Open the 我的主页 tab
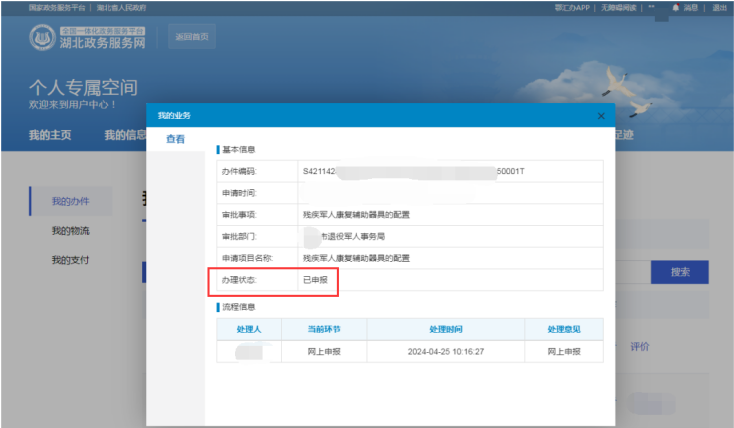This screenshot has width=734, height=428. coord(48,136)
